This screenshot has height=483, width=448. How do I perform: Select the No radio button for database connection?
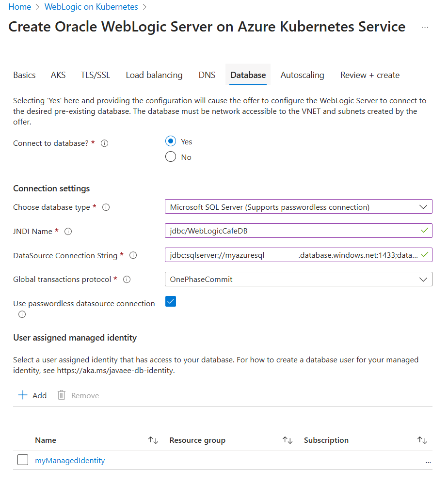170,156
